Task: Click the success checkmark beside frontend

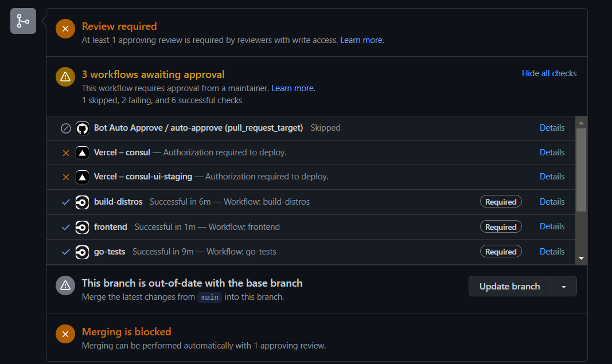Action: click(x=66, y=227)
